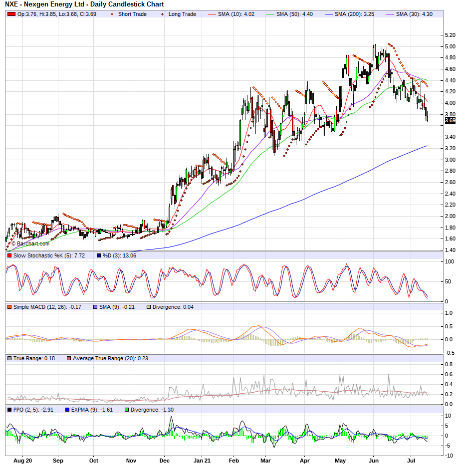Click the stochastic 50 axis label
The width and height of the screenshot is (464, 476).
point(448,282)
